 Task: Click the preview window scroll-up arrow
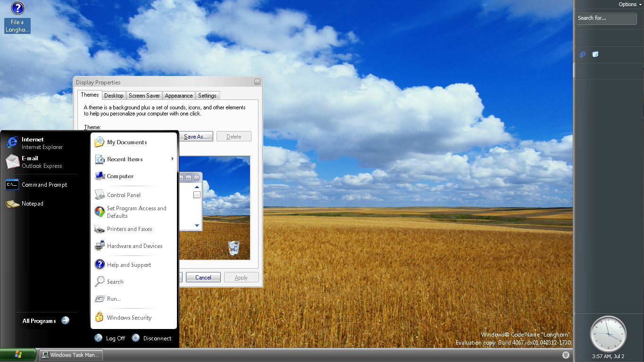pos(197,187)
